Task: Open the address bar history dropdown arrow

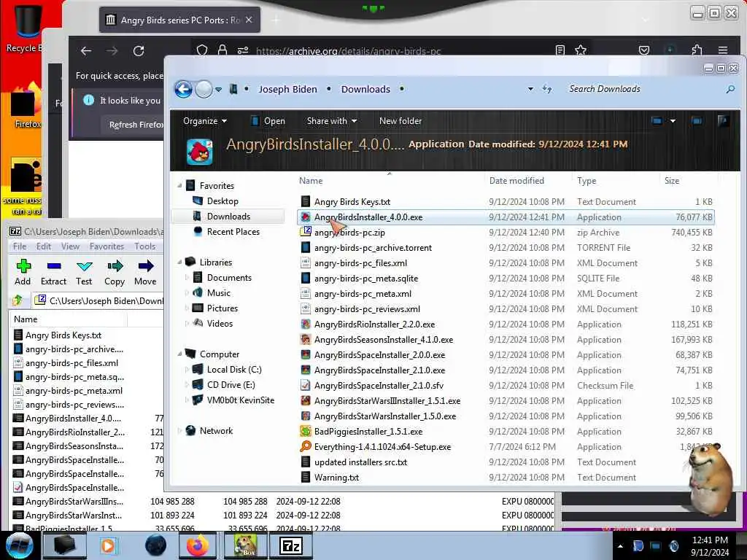Action: tap(530, 89)
